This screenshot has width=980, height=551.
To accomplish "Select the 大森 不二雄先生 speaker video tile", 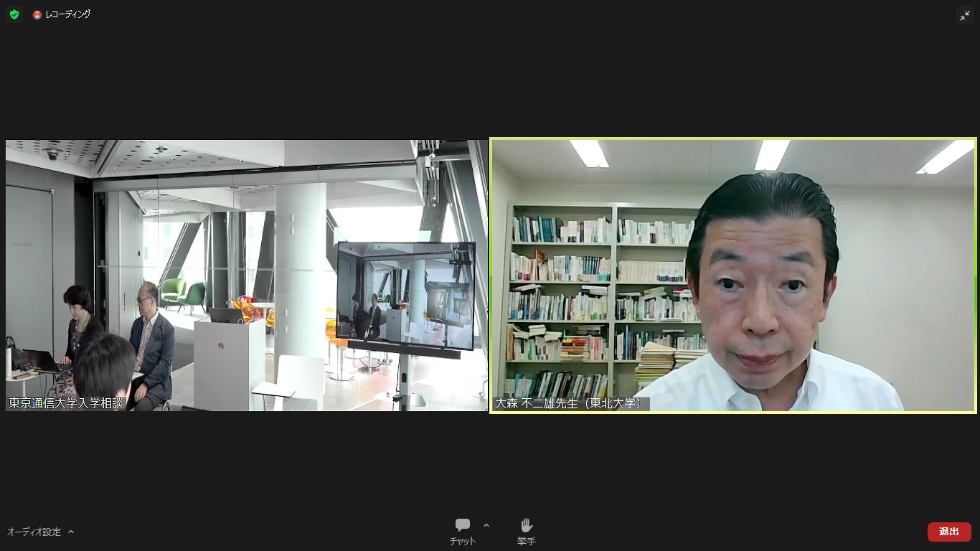I will pos(733,275).
